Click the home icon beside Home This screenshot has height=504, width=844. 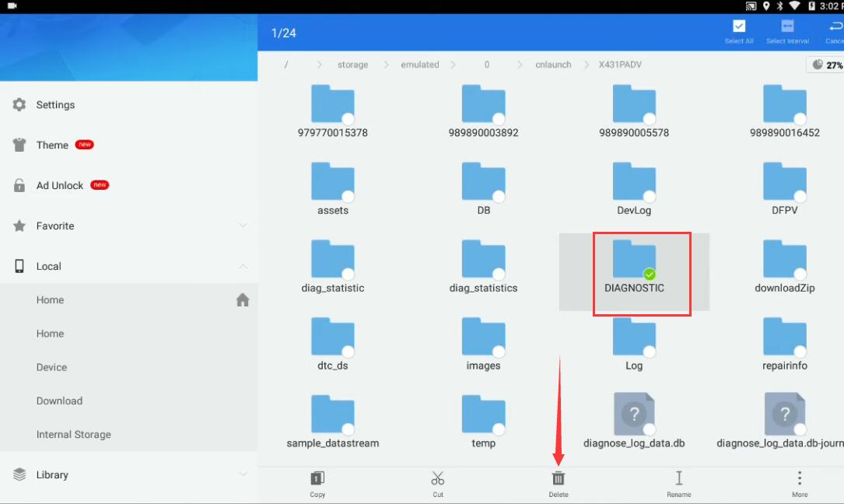coord(243,300)
